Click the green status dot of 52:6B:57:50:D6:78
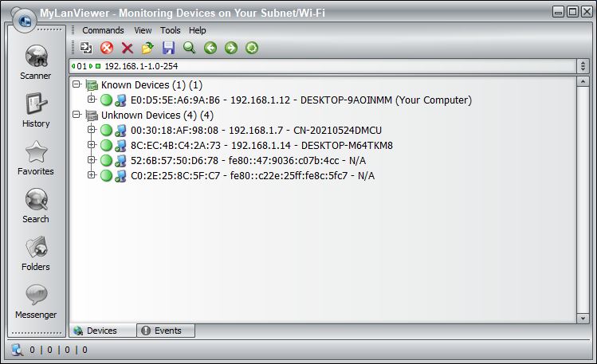 [x=106, y=161]
